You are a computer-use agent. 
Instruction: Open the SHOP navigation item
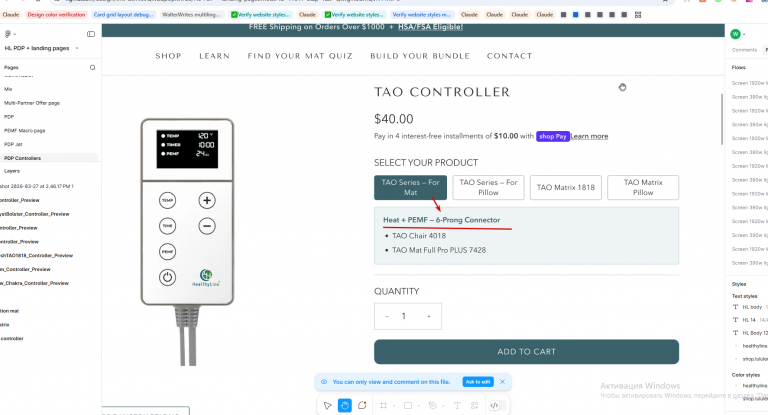click(x=168, y=56)
